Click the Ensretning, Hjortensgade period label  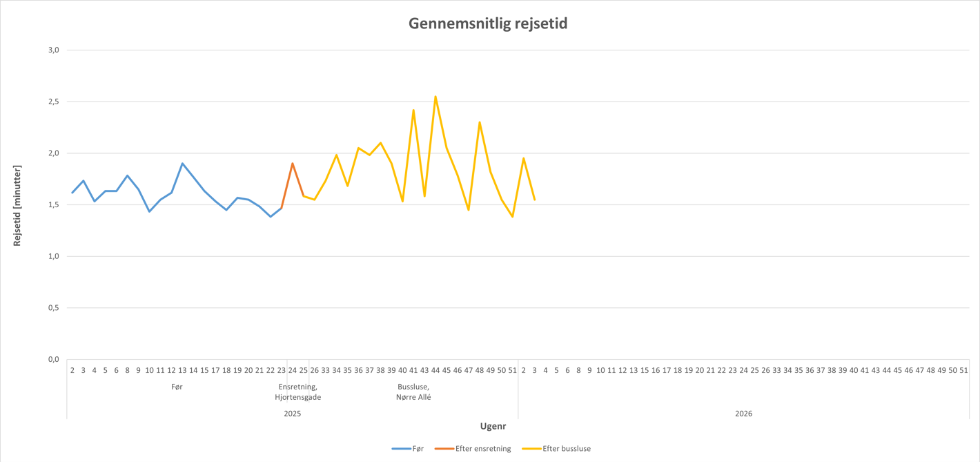297,392
